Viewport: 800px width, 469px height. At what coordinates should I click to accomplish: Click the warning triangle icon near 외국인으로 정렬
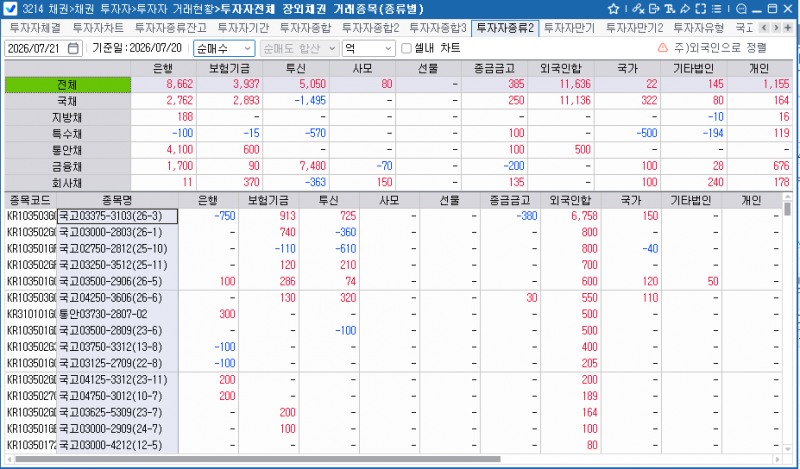click(x=662, y=48)
